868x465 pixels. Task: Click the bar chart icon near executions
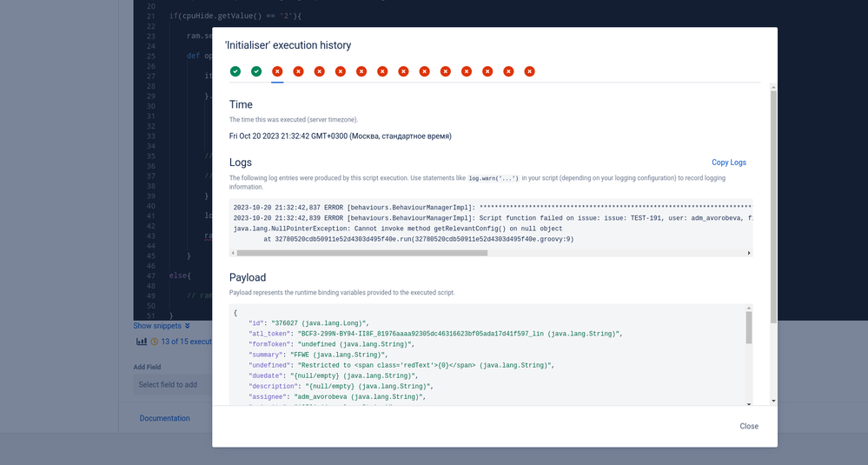tap(142, 342)
